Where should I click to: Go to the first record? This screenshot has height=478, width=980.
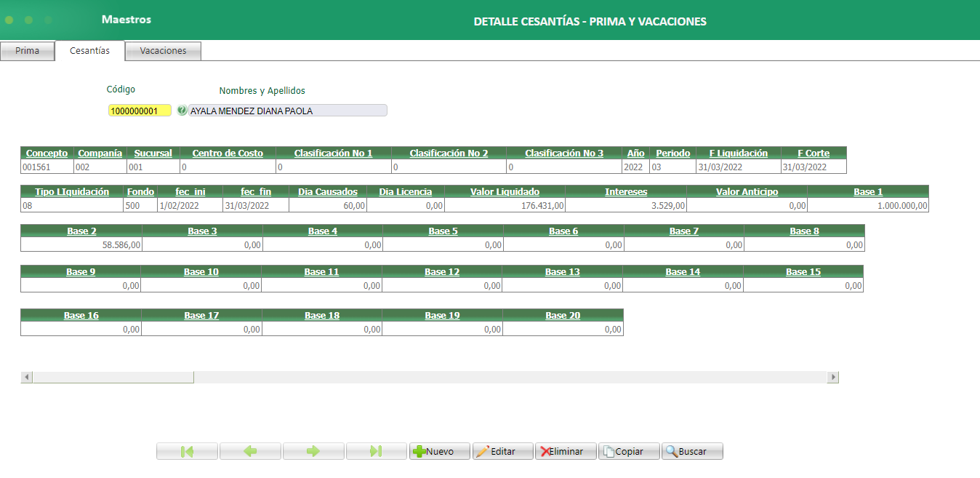[x=187, y=451]
